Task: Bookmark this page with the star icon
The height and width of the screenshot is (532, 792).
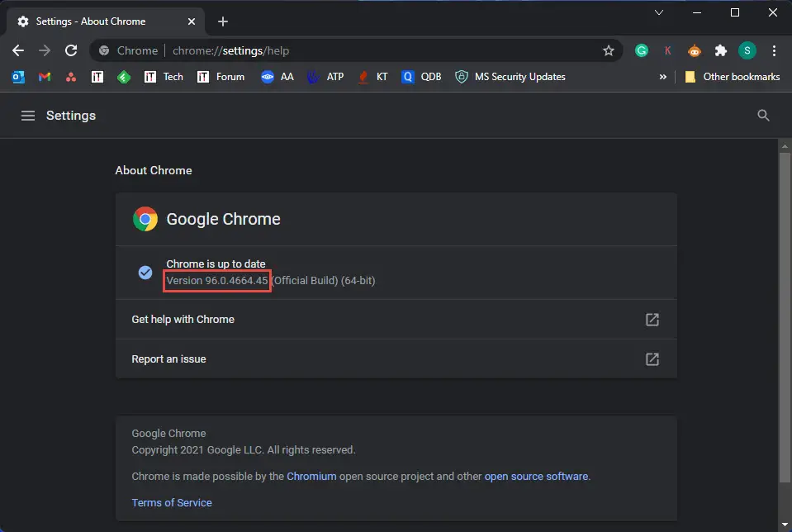Action: tap(608, 50)
